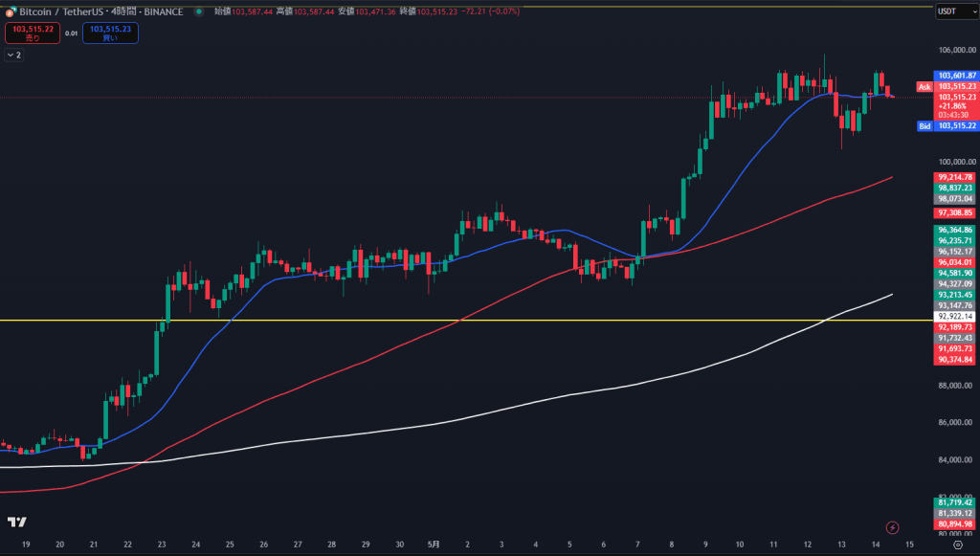The image size is (980, 556).
Task: Click the 0.01 spread value
Action: pos(71,33)
